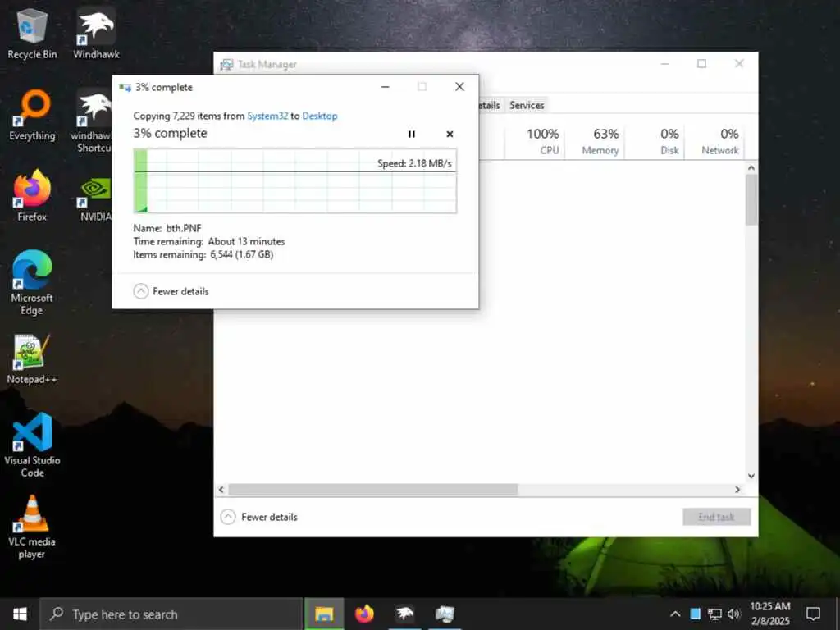Show hidden system tray icons
The height and width of the screenshot is (630, 840).
(676, 614)
